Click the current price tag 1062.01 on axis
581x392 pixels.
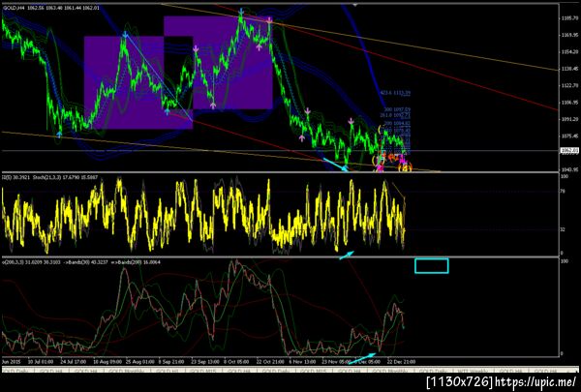pyautogui.click(x=568, y=150)
